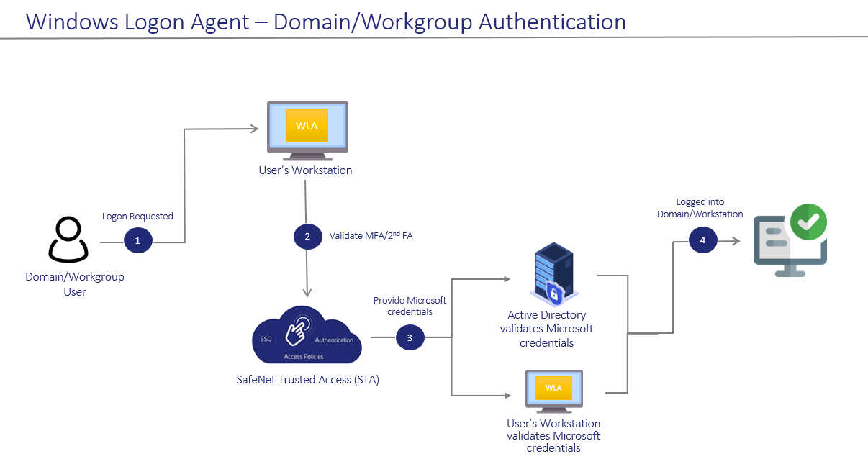Click the workstation monitor that validates Microsoft credentials

[553, 392]
